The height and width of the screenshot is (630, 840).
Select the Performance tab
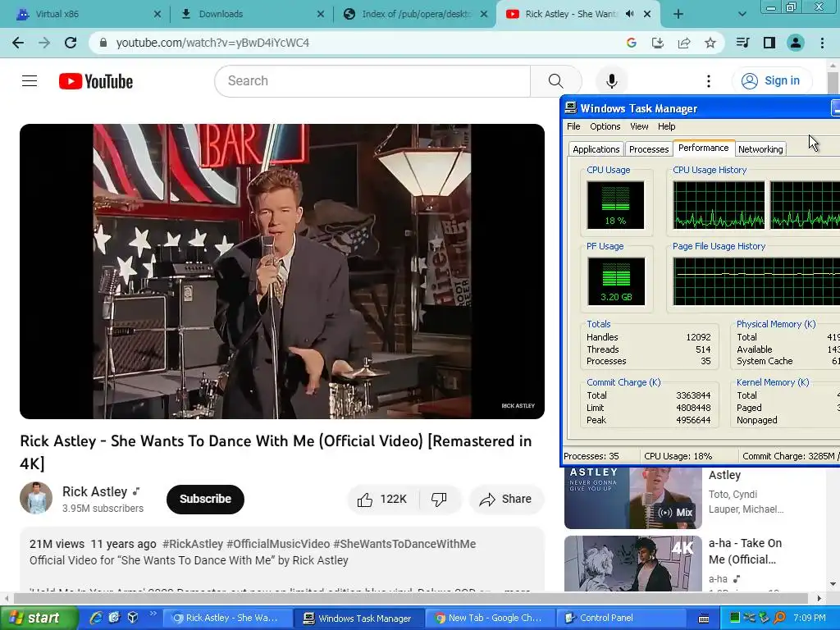click(x=703, y=148)
